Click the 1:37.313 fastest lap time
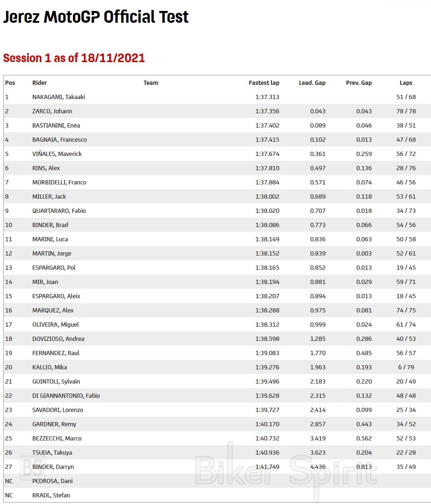Image resolution: width=431 pixels, height=504 pixels. click(267, 97)
